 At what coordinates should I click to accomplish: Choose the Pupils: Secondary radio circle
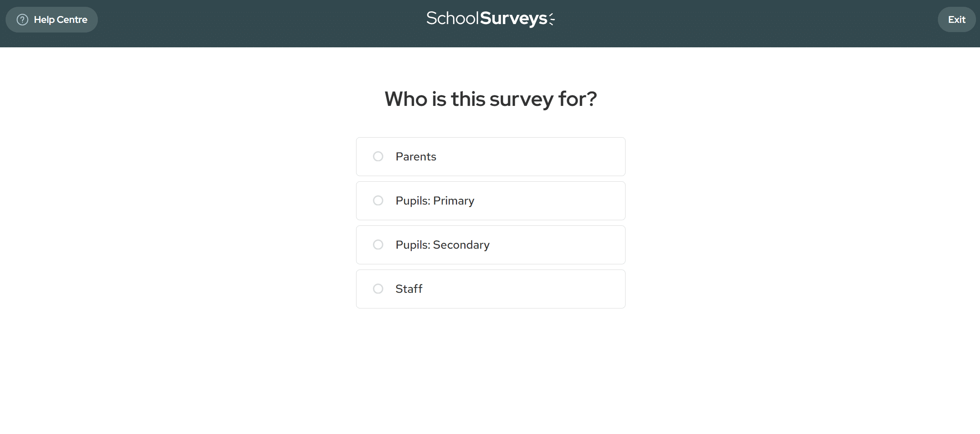point(378,245)
